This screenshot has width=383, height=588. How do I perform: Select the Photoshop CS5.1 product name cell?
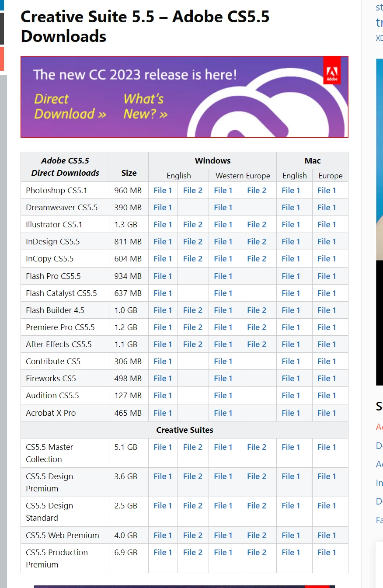click(65, 190)
